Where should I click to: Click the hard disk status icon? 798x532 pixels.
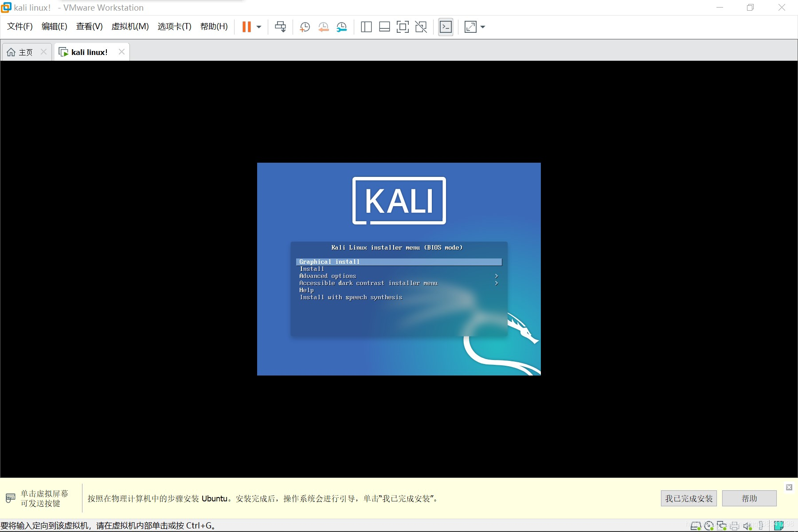[696, 526]
